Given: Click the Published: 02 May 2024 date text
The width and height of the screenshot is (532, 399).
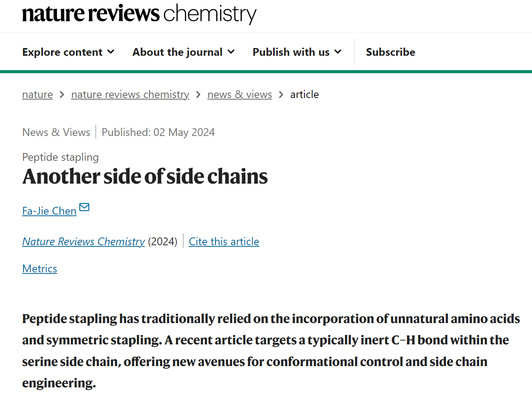Looking at the screenshot, I should (158, 132).
